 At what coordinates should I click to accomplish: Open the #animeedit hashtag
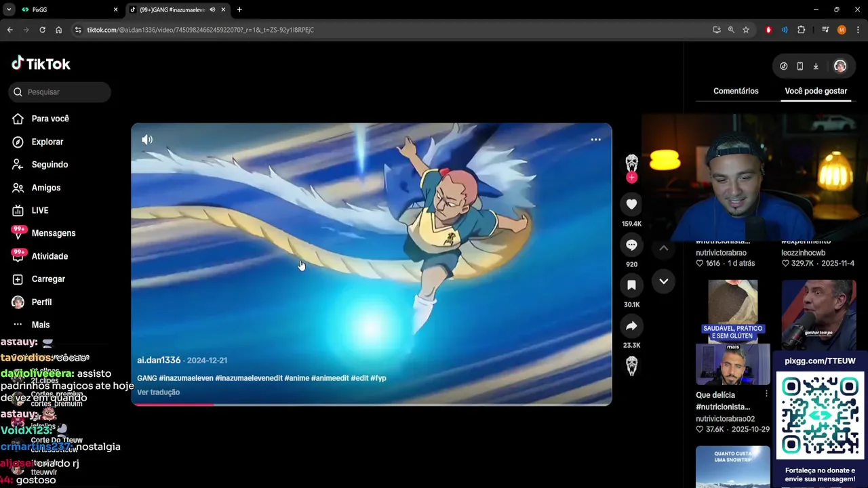point(330,378)
